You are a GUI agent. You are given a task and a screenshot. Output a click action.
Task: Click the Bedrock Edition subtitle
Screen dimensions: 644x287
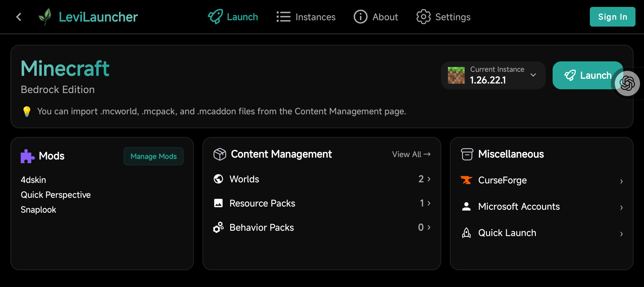(x=58, y=90)
